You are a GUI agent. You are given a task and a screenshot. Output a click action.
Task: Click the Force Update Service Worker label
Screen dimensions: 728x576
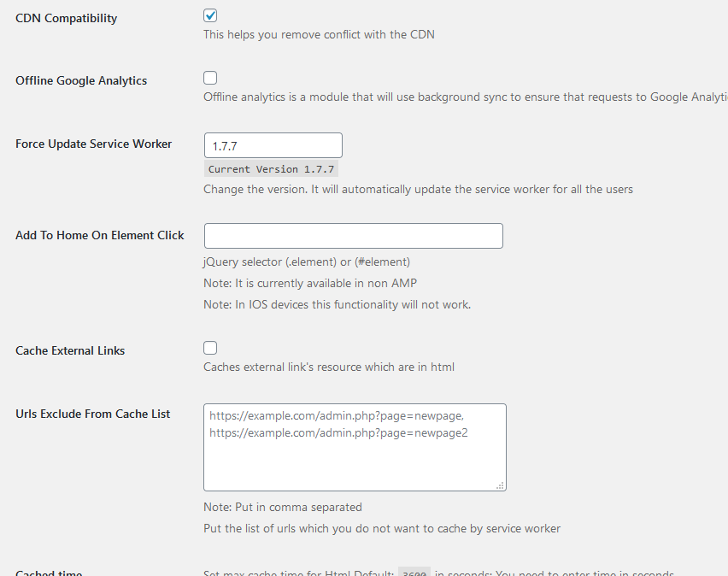[94, 144]
